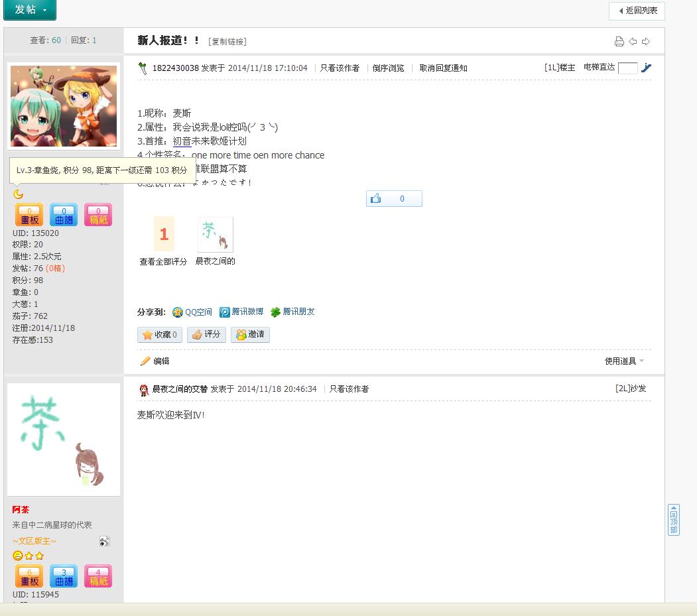697x616 pixels.
Task: Click the print icon in thread header
Action: tap(619, 42)
